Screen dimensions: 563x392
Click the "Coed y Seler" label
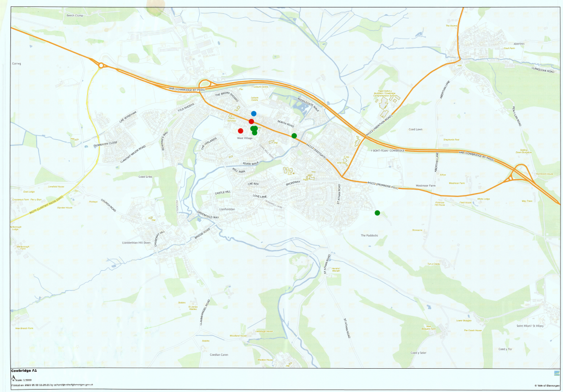[419, 353]
